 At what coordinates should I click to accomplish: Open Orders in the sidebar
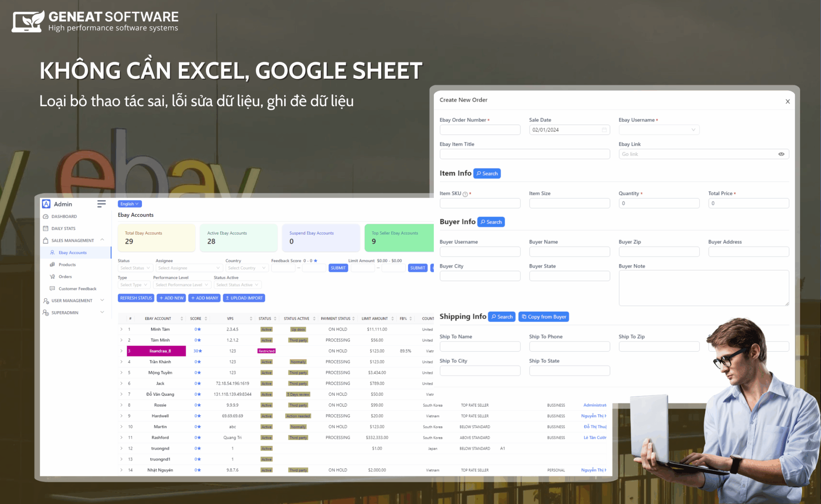(x=65, y=277)
